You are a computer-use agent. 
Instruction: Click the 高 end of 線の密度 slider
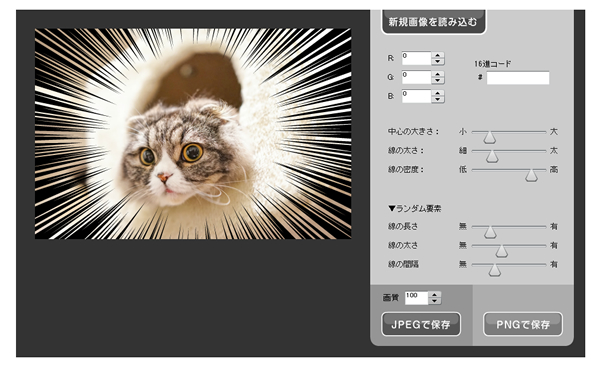[553, 169]
